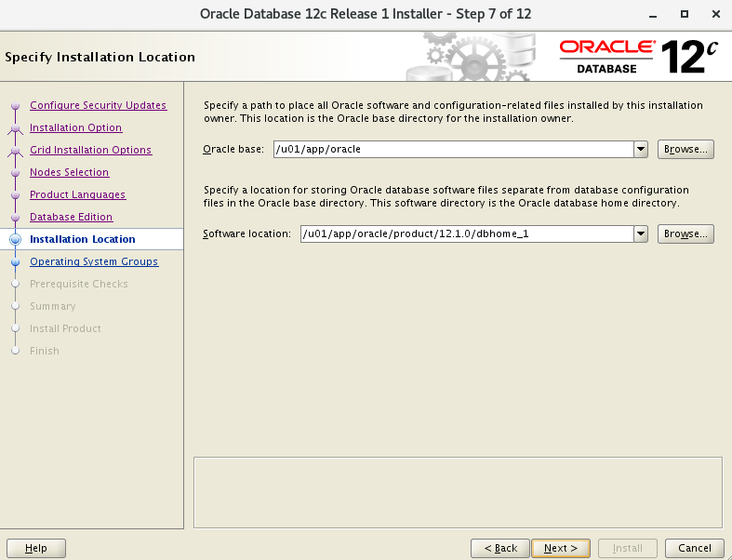Open Product Languages step
Viewport: 732px width, 560px height.
point(77,194)
